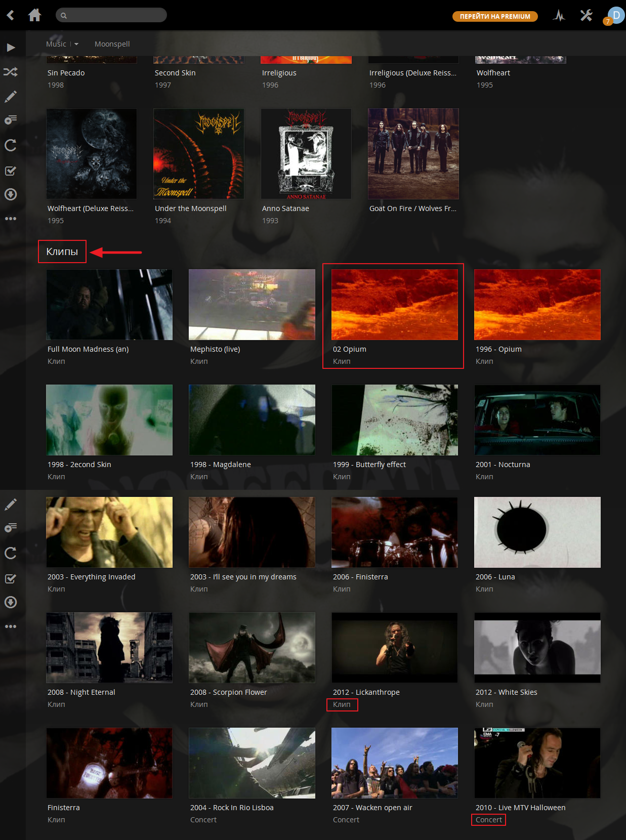Click title 2003 - I'll see you in my dreams
The height and width of the screenshot is (840, 626).
pyautogui.click(x=243, y=577)
